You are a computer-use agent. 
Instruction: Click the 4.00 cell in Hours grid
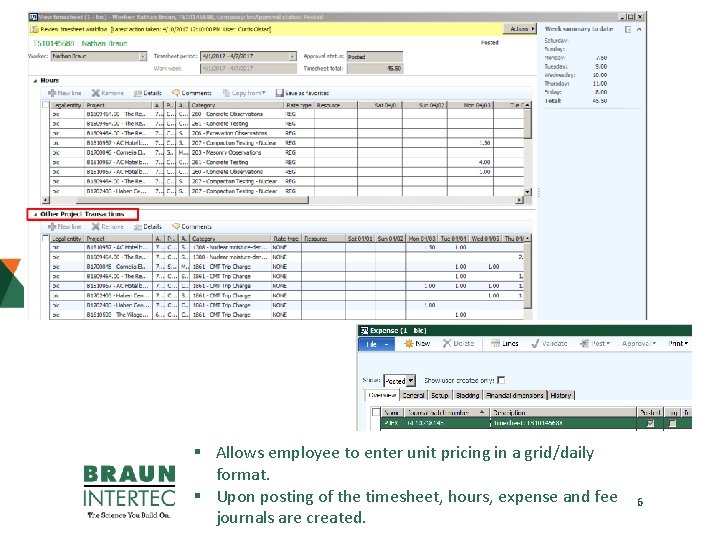tap(470, 163)
